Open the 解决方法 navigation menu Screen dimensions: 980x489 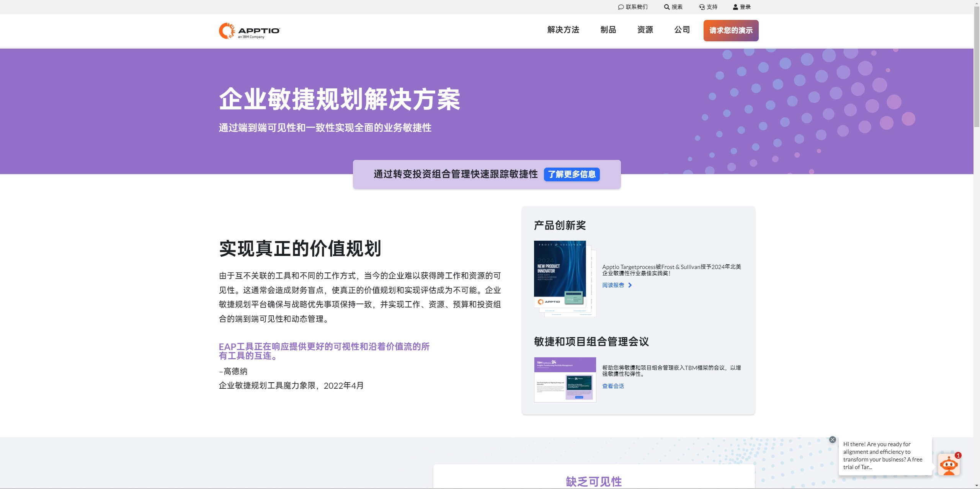coord(563,30)
